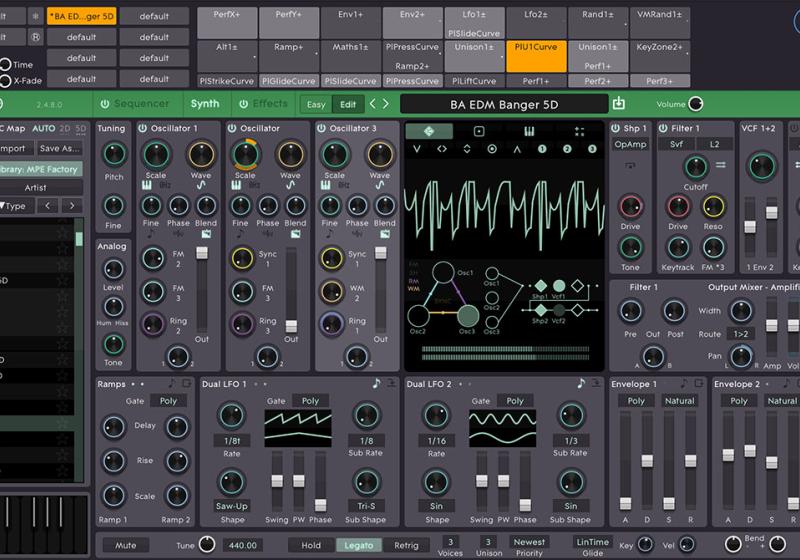
Task: Open the Dual LFO 1 Saw-Up shape dropdown
Action: pos(232,506)
